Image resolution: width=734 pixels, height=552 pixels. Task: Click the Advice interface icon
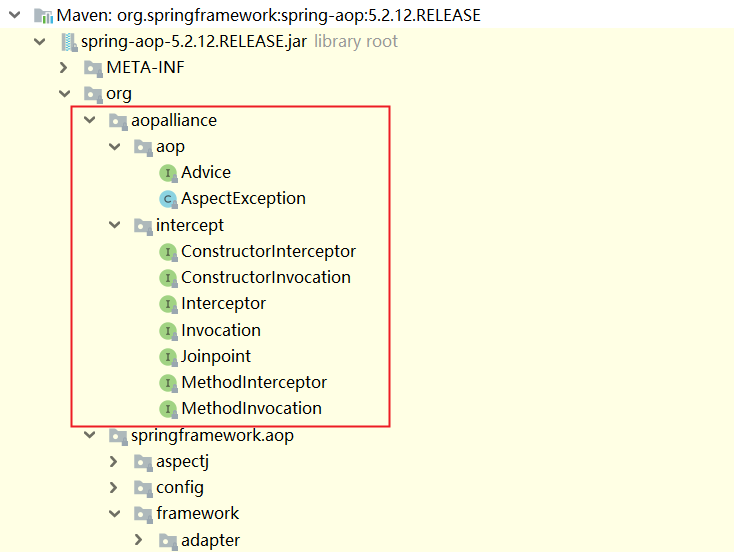[x=168, y=173]
